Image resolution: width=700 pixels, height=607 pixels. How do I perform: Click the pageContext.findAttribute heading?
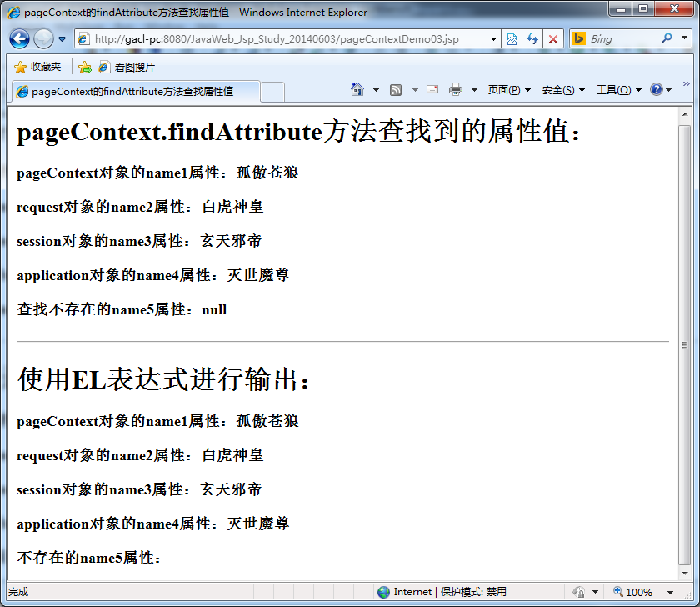click(298, 131)
